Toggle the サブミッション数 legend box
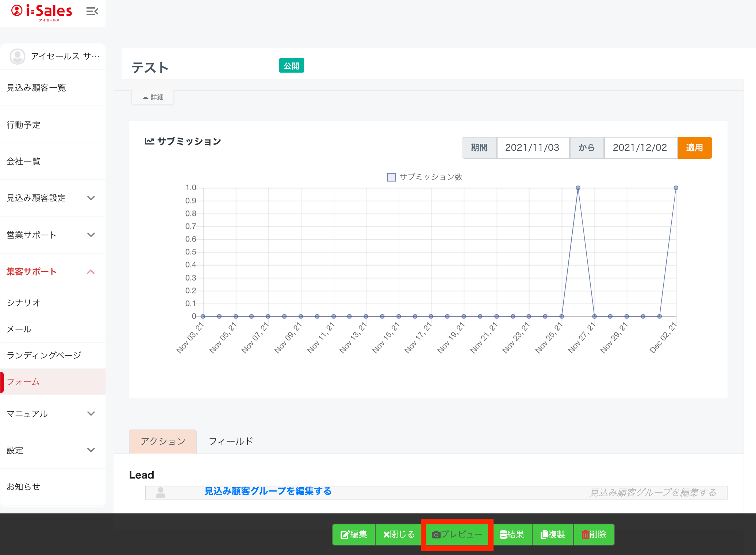 tap(391, 177)
